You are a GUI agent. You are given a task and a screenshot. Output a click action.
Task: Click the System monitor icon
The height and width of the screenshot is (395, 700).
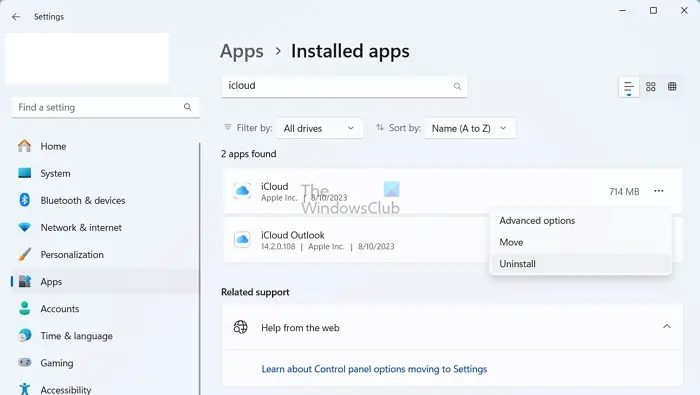pyautogui.click(x=25, y=173)
